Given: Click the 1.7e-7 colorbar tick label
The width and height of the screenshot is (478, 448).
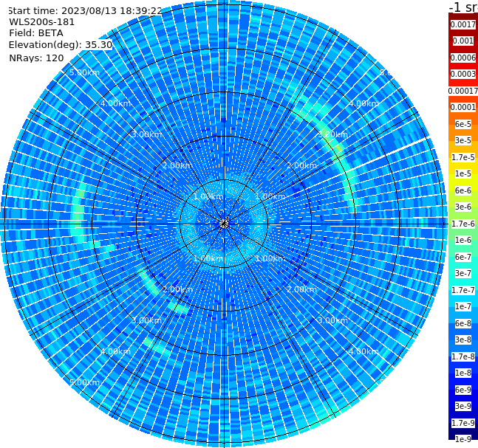Looking at the screenshot, I should (463, 290).
